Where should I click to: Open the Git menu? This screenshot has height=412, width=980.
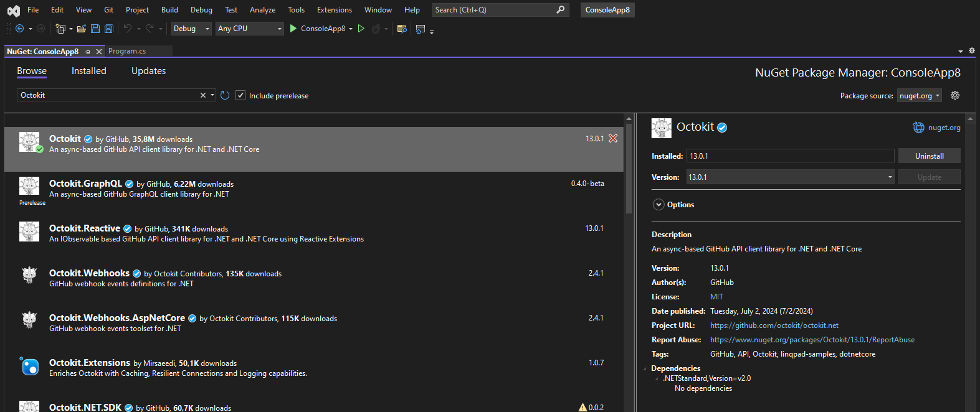click(109, 10)
